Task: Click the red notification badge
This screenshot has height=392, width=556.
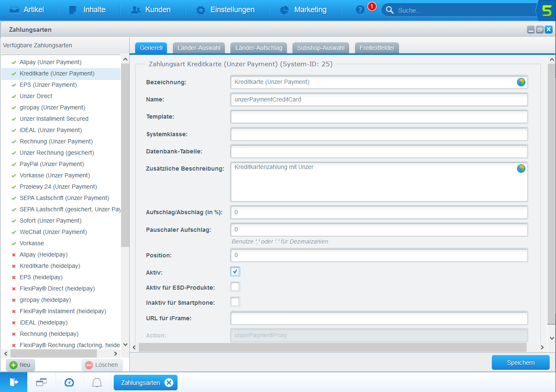Action: pos(372,6)
